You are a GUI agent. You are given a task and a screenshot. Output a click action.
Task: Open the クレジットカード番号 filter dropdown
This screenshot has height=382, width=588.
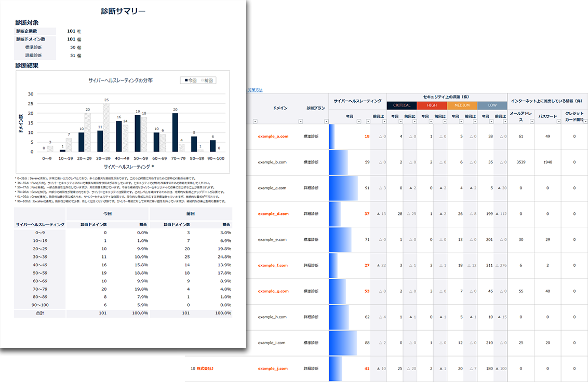point(586,121)
